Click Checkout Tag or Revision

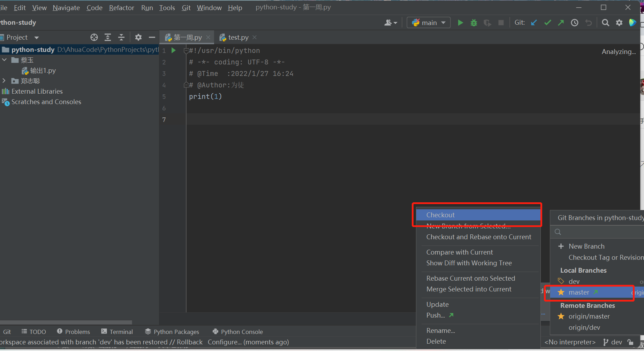[x=606, y=257]
